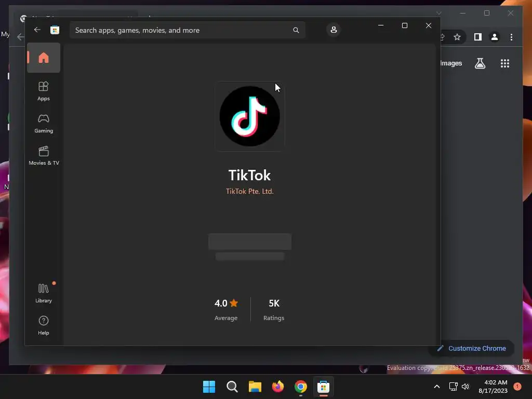The image size is (532, 399).
Task: Open Search Labs flask icon in Chrome
Action: tap(480, 63)
